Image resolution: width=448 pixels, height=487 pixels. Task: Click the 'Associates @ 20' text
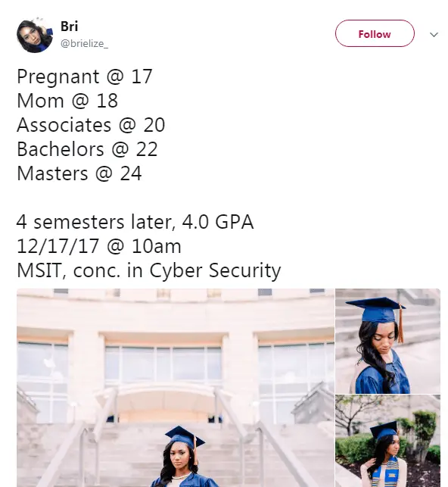click(x=91, y=125)
